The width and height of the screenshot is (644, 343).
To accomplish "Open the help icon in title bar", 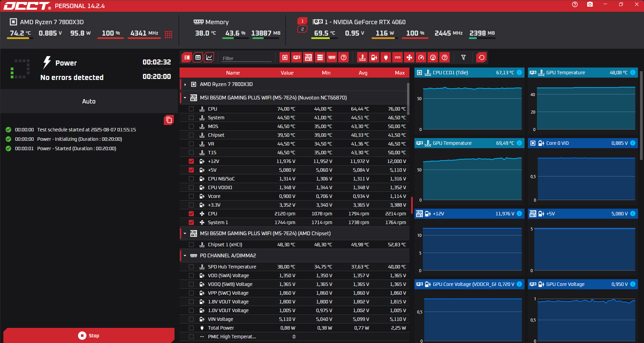I will (x=575, y=5).
